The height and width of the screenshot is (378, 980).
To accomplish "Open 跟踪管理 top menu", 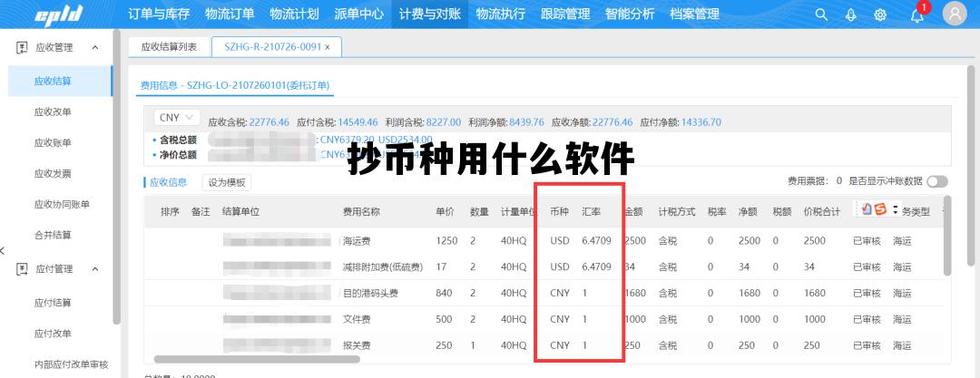I will click(565, 14).
